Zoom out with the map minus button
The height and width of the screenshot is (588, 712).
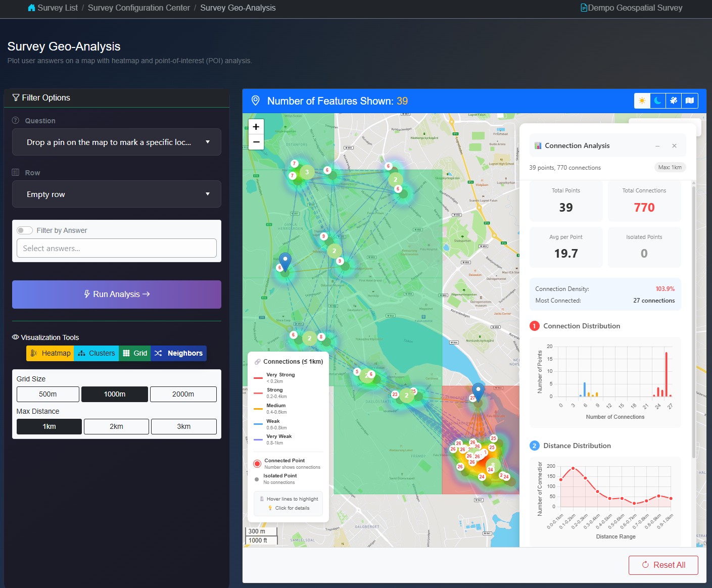[256, 142]
